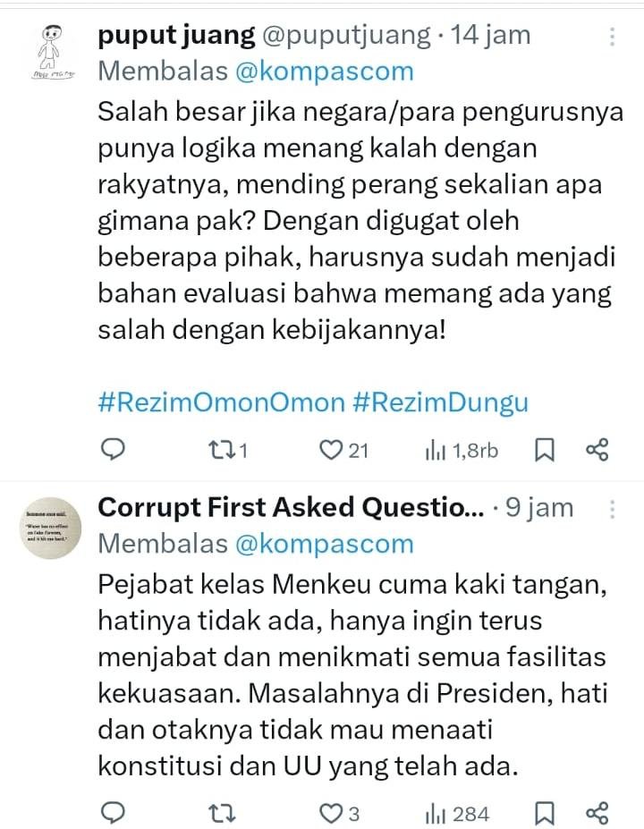Open the #RezimOmonOmon hashtag
The height and width of the screenshot is (829, 644).
(220, 402)
